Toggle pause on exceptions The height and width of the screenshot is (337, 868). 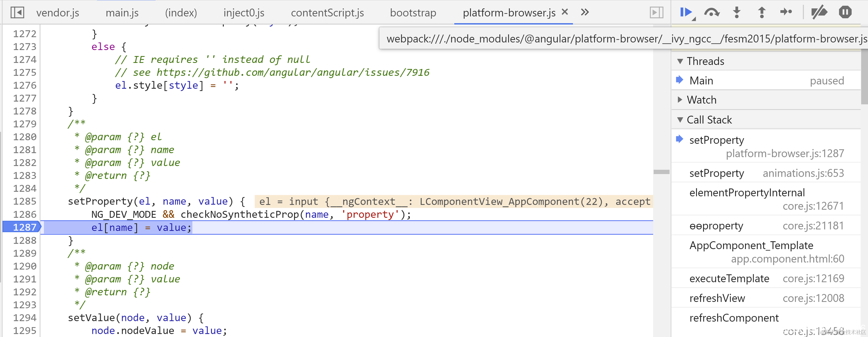point(845,12)
